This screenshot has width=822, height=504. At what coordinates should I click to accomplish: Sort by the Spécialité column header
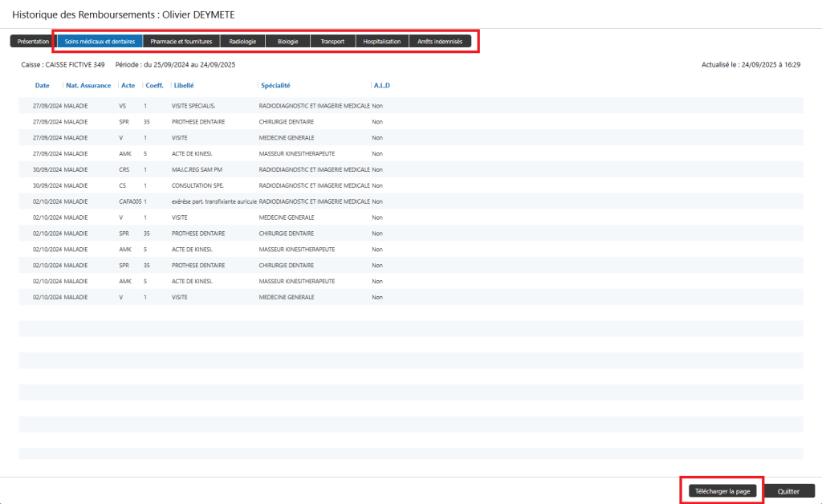[275, 85]
